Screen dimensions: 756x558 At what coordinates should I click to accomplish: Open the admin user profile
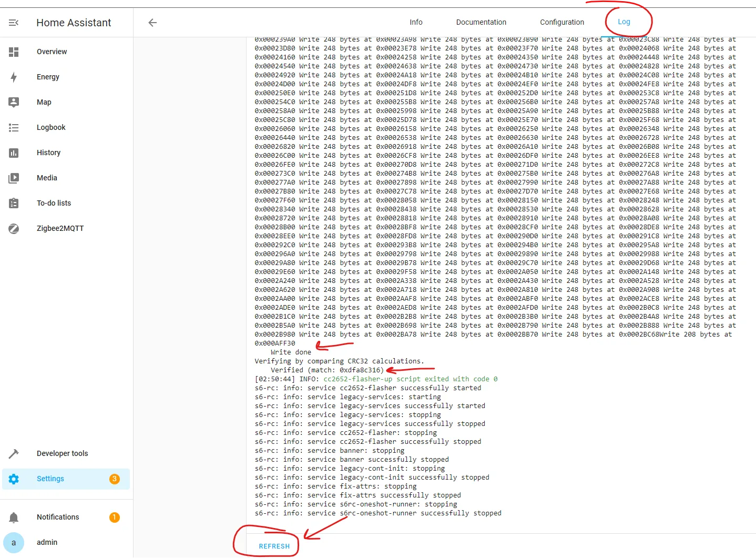(47, 542)
